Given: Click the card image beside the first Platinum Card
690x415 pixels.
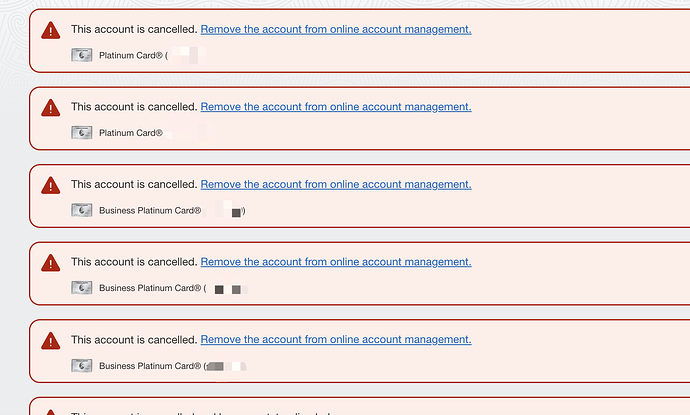Looking at the screenshot, I should [x=82, y=55].
